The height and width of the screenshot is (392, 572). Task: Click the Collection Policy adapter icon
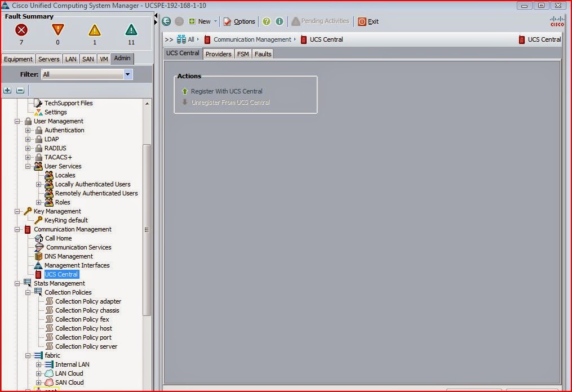coord(49,301)
